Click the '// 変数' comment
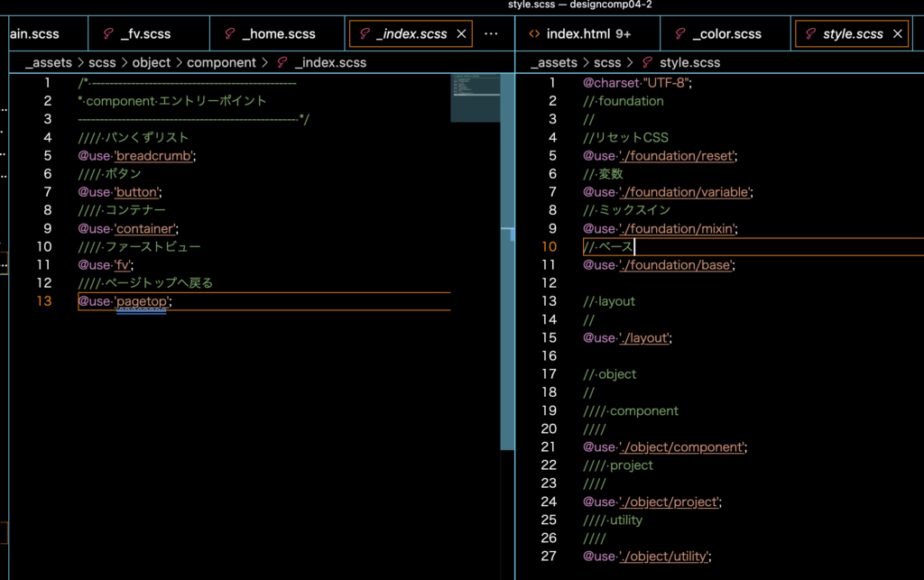 603,174
